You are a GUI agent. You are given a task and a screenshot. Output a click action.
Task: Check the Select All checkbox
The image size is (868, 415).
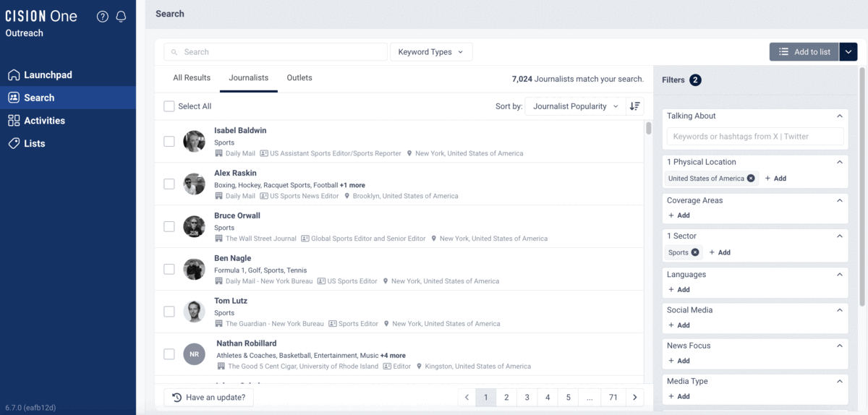(x=169, y=106)
